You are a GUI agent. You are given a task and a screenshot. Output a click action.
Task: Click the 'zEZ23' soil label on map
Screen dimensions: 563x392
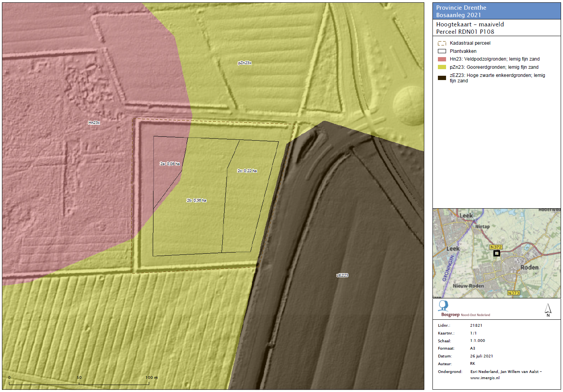click(342, 275)
